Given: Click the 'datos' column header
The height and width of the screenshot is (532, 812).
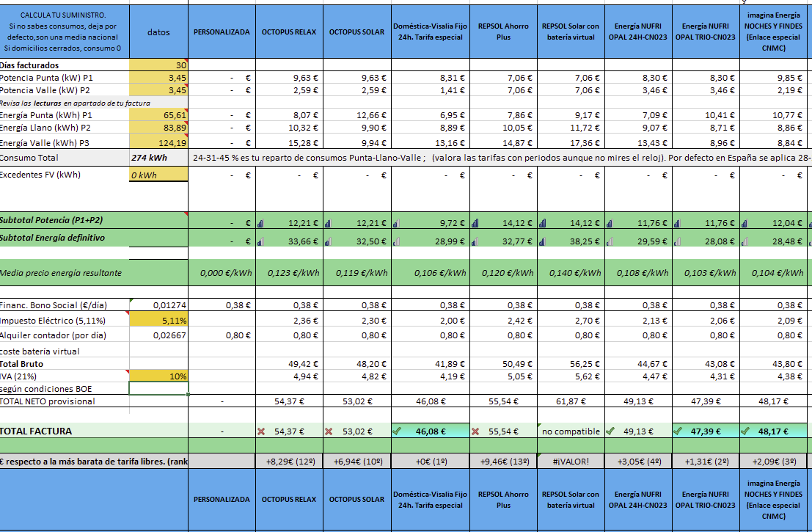Looking at the screenshot, I should (158, 32).
